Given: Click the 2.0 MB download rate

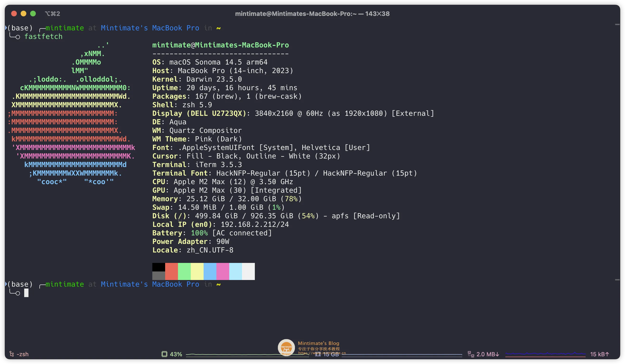Looking at the screenshot, I should [x=488, y=354].
